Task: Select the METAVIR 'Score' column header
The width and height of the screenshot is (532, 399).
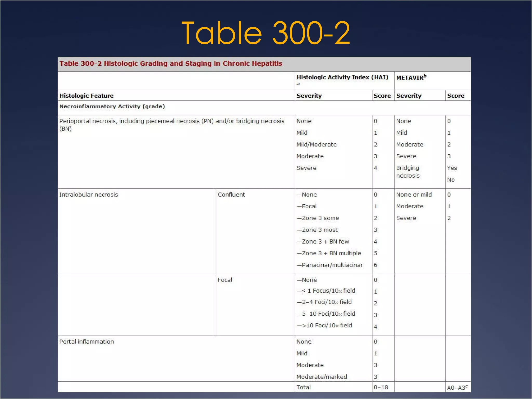Action: (x=456, y=96)
